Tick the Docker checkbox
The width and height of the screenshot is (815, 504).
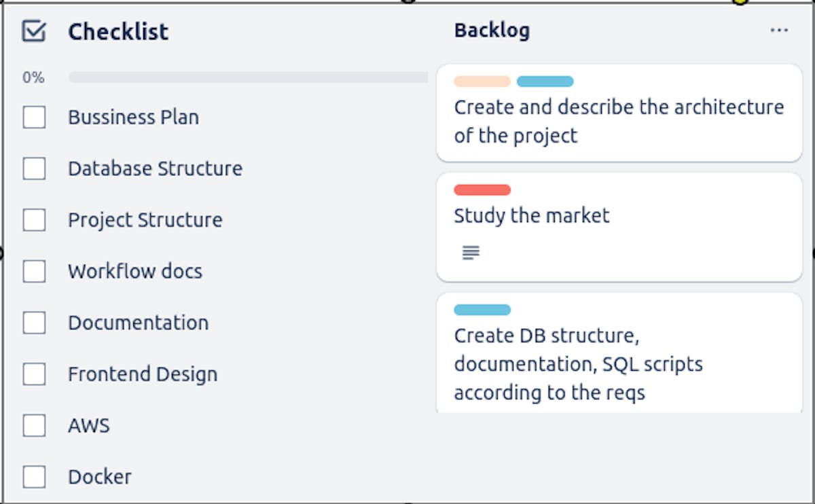coord(34,477)
